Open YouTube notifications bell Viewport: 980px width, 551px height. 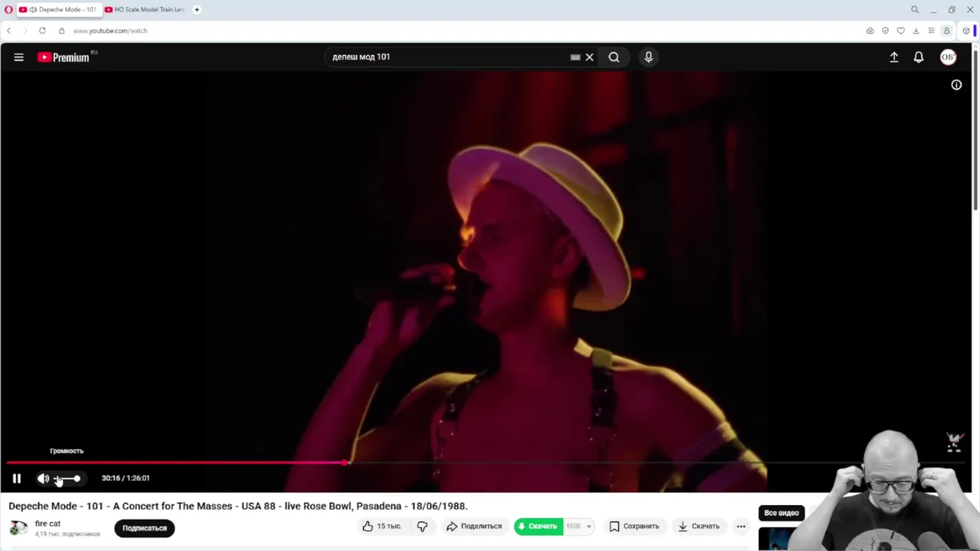[919, 57]
